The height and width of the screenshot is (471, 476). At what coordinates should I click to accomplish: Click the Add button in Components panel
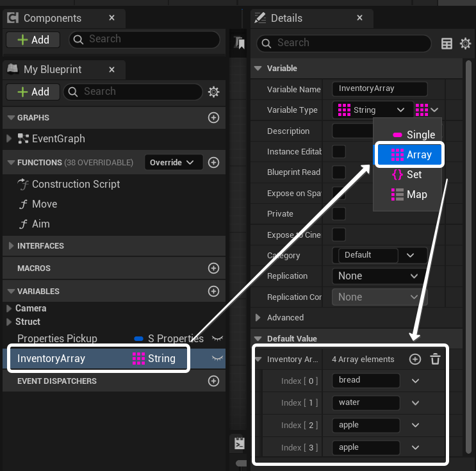tap(33, 40)
